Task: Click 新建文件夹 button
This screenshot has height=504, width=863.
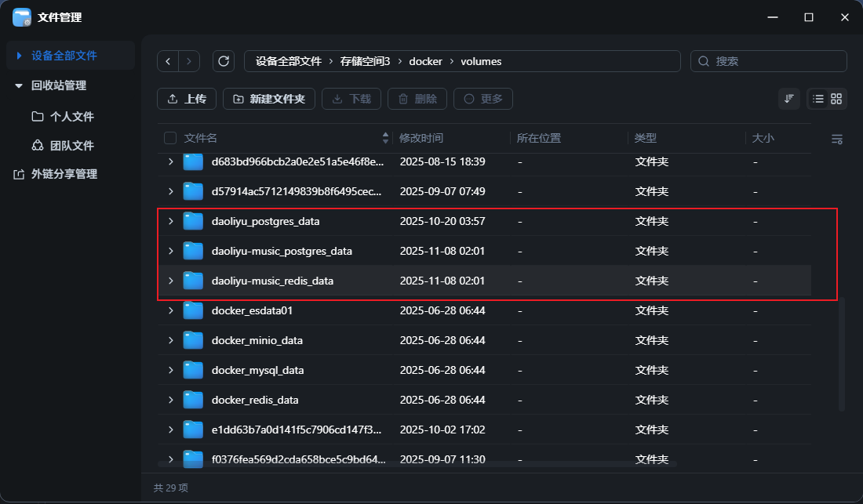Action: pos(268,99)
